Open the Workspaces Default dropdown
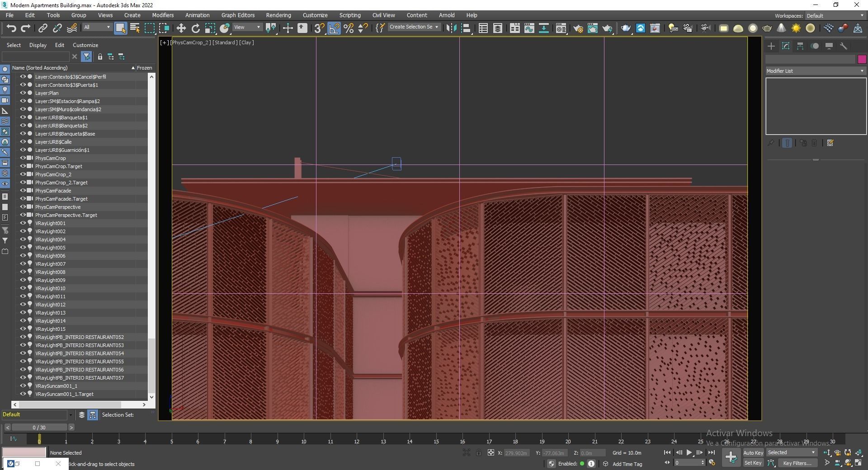The width and height of the screenshot is (868, 470). pos(835,15)
